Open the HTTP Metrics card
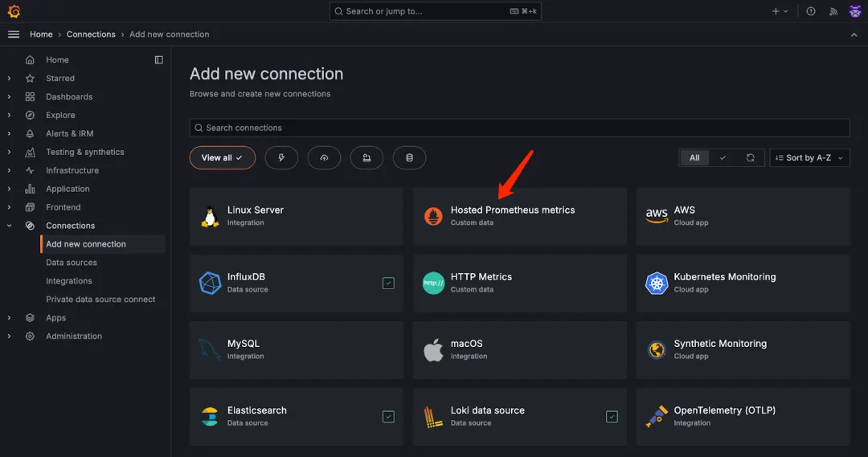The width and height of the screenshot is (868, 457). [519, 283]
